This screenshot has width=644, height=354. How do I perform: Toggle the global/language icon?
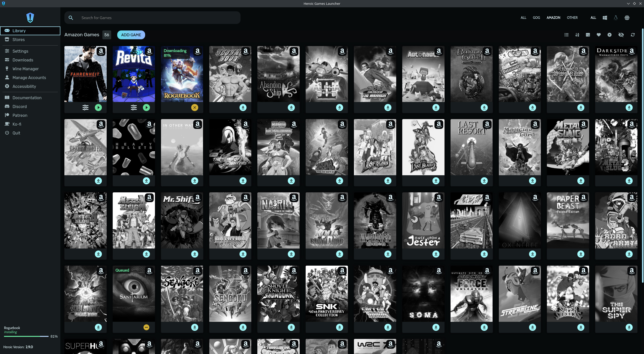pos(627,17)
